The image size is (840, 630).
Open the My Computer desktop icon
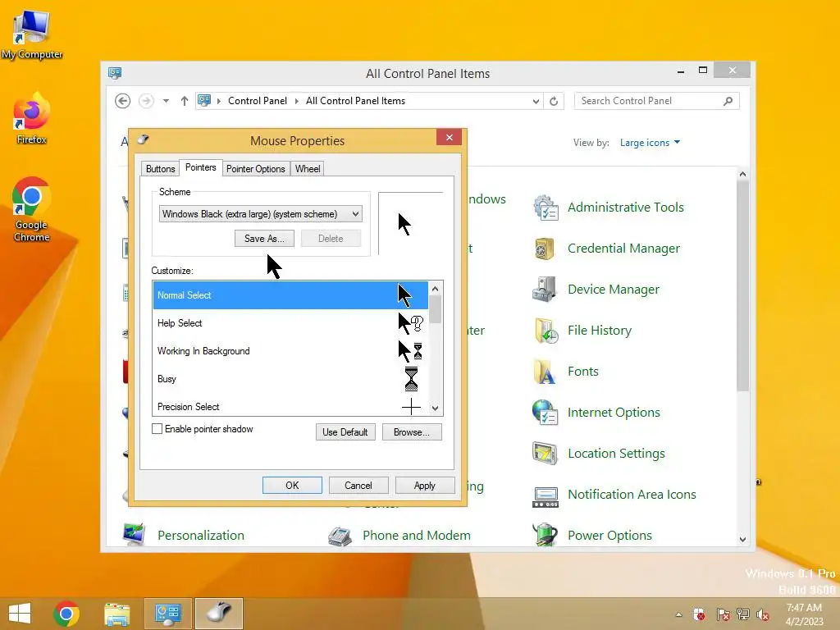click(x=32, y=34)
